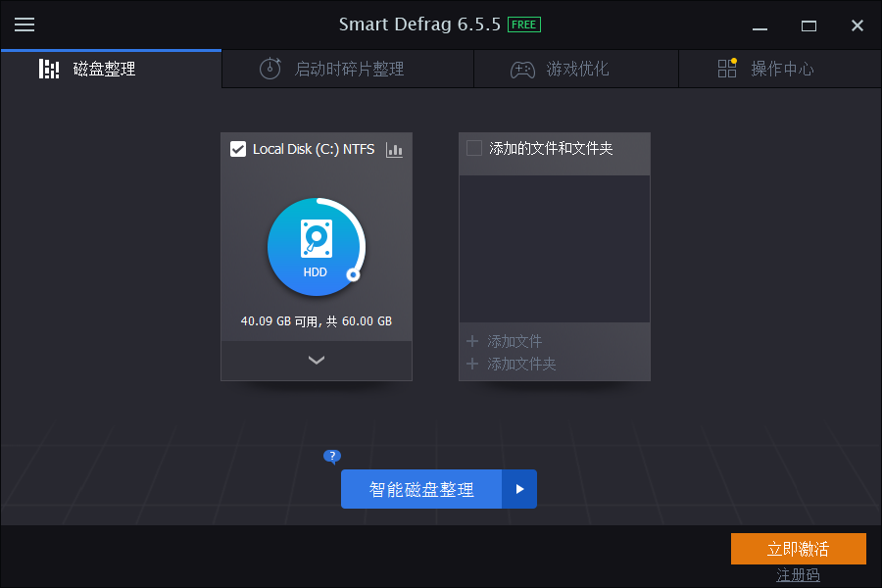Click the 磁盘整理 disk bars icon
Viewport: 882px width, 588px height.
point(49,69)
